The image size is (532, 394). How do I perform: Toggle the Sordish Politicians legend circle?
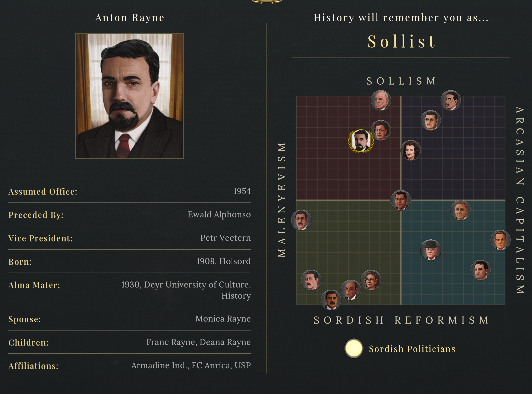click(354, 348)
